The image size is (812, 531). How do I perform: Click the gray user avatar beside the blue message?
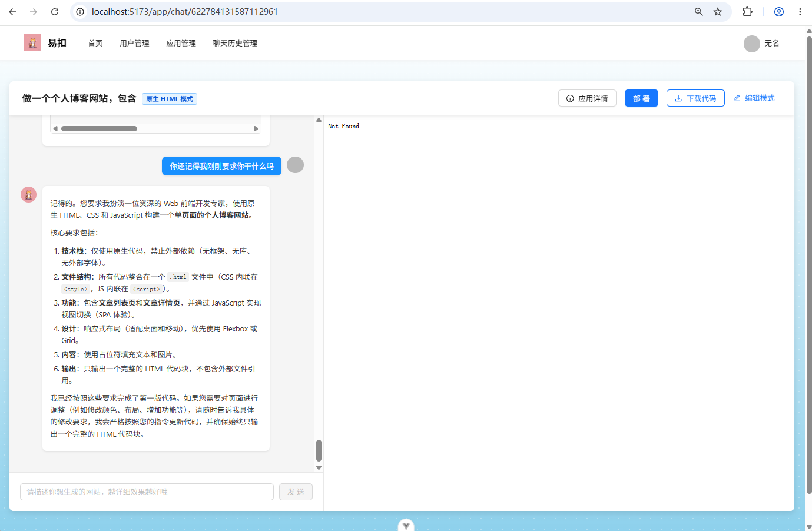click(x=295, y=165)
